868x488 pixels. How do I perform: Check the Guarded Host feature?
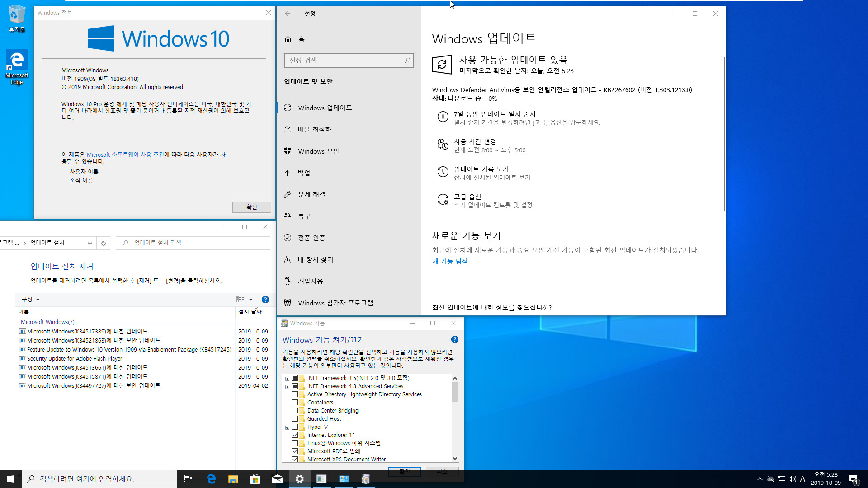coord(295,419)
